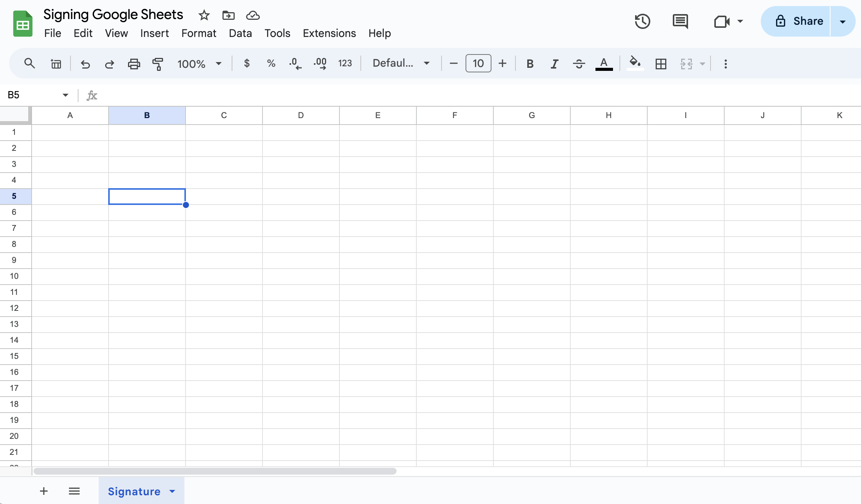Click the text color swatch
The image size is (861, 504).
(603, 63)
